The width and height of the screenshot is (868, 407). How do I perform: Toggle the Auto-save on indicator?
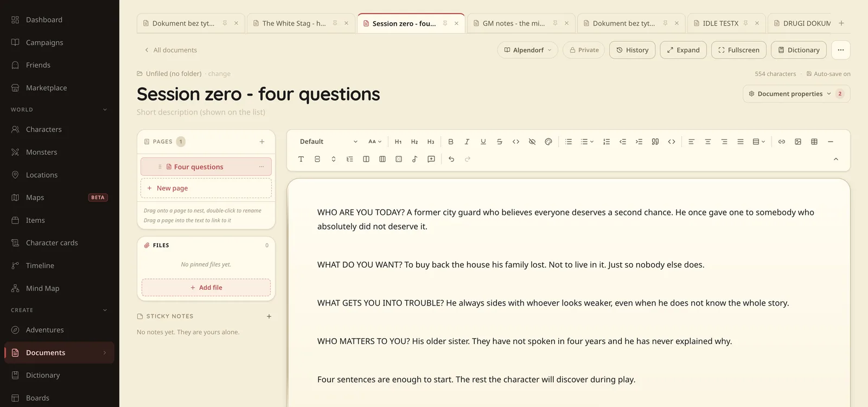coord(828,74)
